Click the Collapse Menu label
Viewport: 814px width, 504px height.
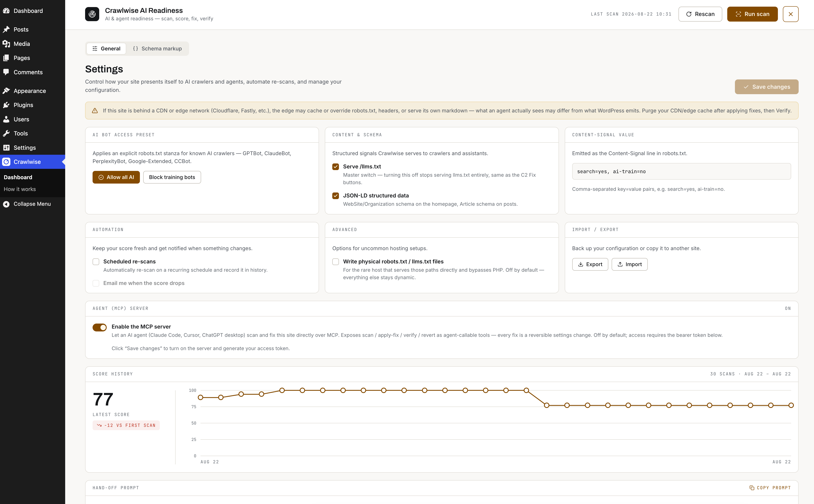32,204
